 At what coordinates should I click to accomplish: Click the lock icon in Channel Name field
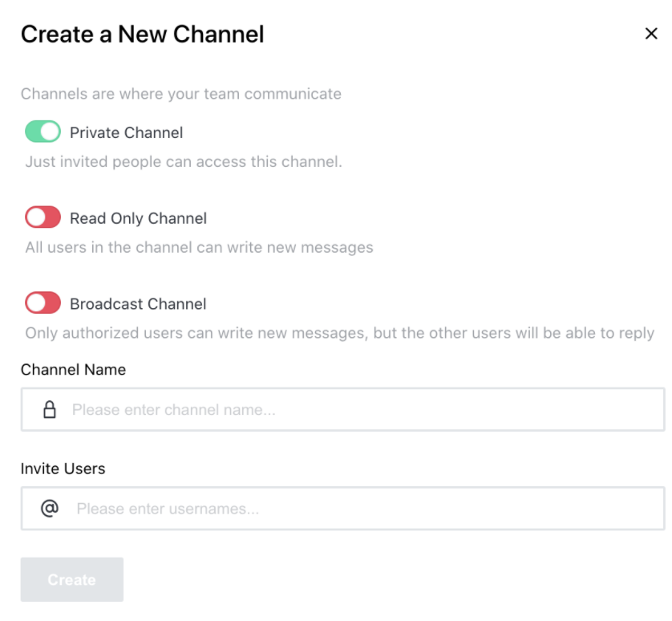[x=50, y=410]
